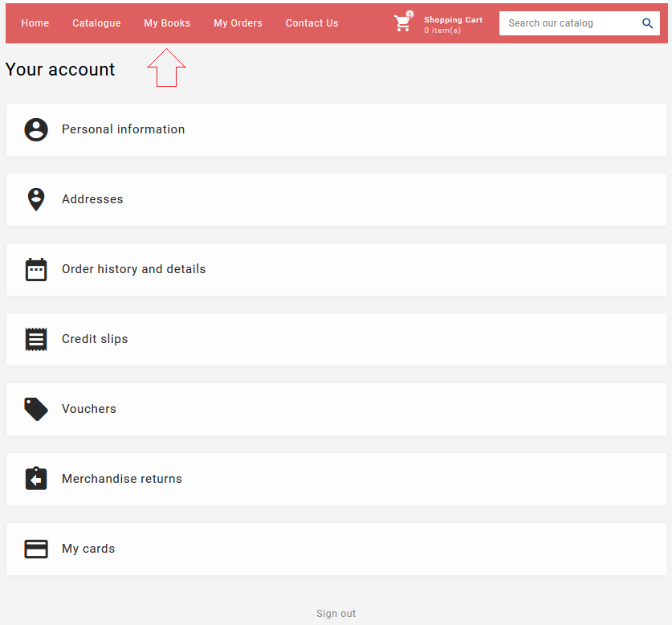Viewport: 672px width, 625px height.
Task: Open the Catalogue menu item
Action: point(96,23)
